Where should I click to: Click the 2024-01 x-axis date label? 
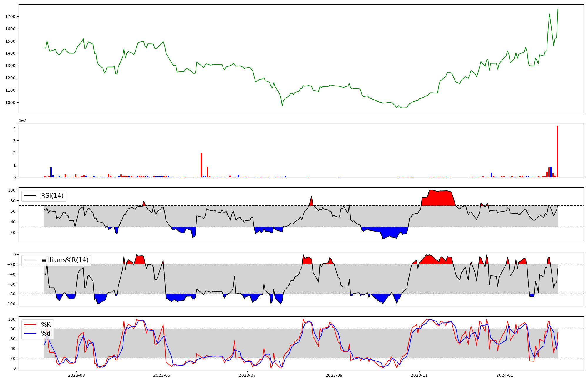[x=505, y=375]
